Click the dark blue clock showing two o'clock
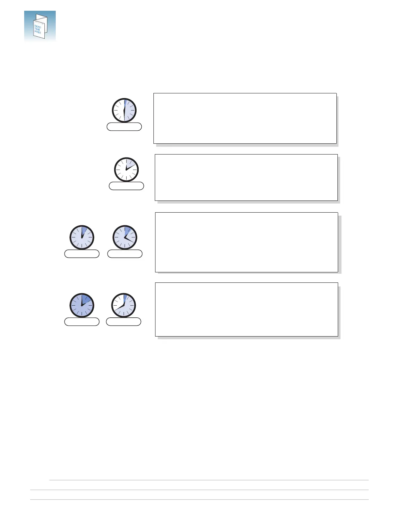Screen dimensions: 411x532 [x=82, y=305]
